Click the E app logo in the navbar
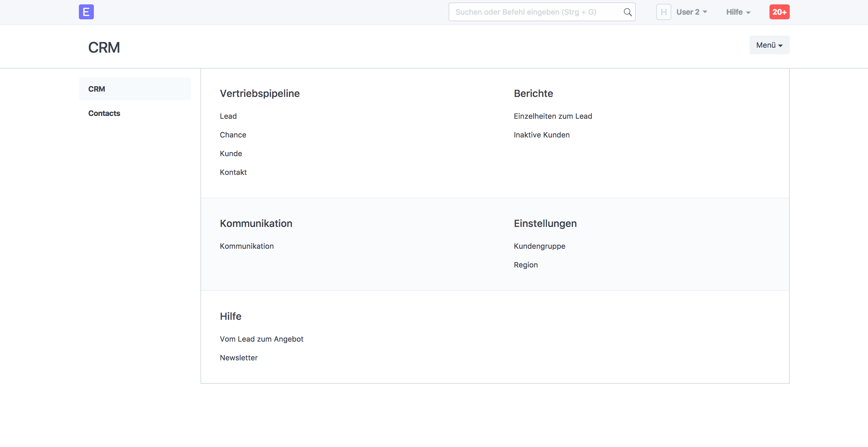This screenshot has width=868, height=447. [86, 12]
